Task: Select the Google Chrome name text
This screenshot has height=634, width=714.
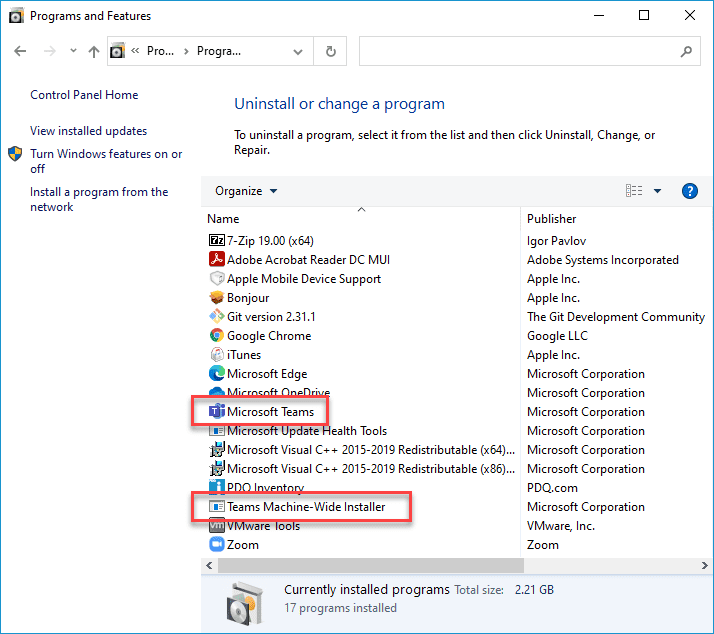Action: (x=269, y=336)
